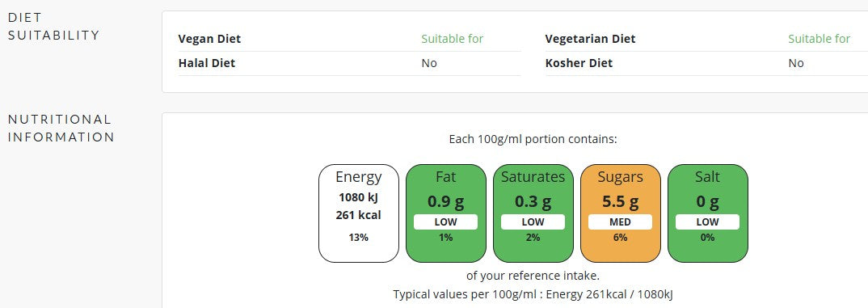Click the Diet Suitability section heading

click(x=53, y=27)
